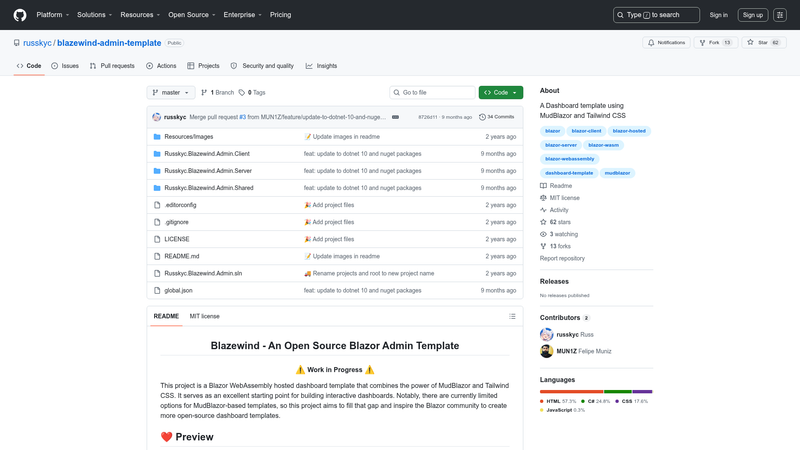Open pull request #3 link
Screen dimensions: 800x450
tap(242, 117)
